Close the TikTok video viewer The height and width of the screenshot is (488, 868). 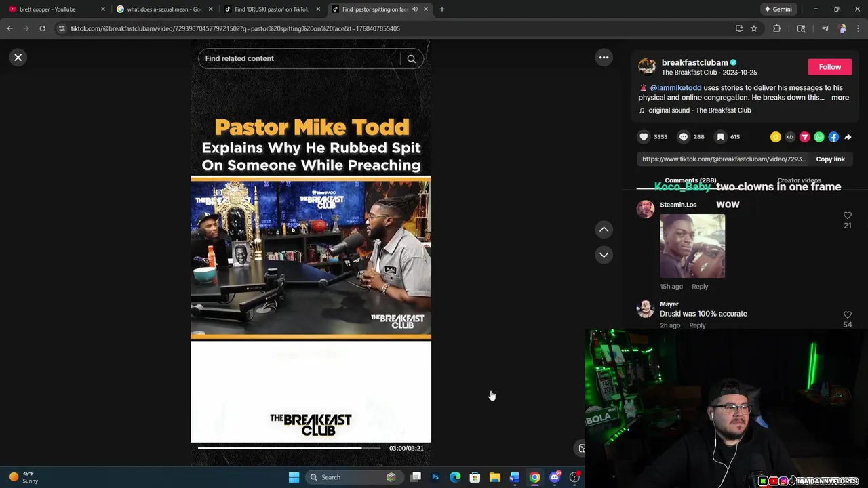coord(18,58)
